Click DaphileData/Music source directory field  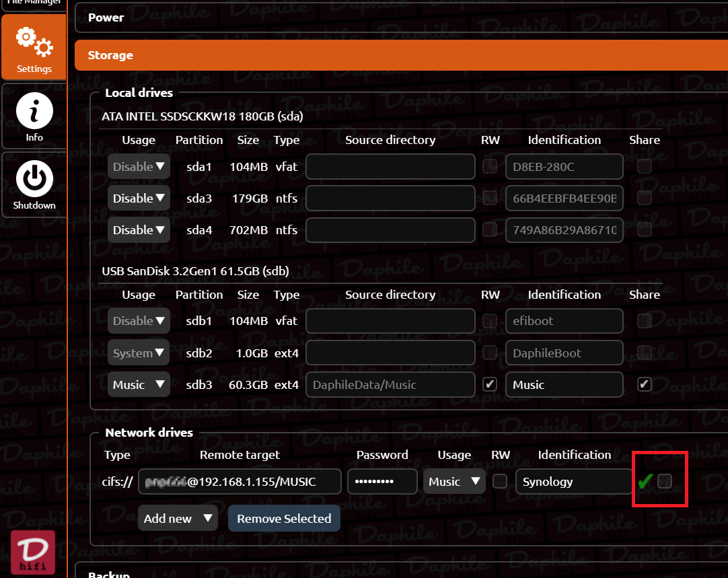[390, 384]
